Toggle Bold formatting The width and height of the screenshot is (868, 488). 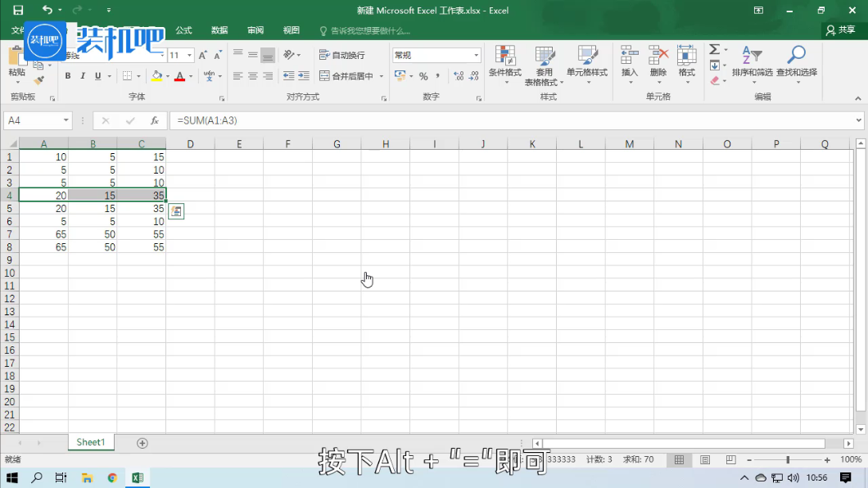coord(68,76)
